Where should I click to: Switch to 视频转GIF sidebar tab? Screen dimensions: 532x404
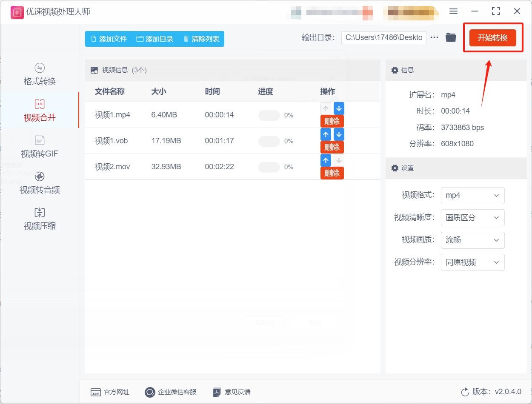(x=40, y=147)
